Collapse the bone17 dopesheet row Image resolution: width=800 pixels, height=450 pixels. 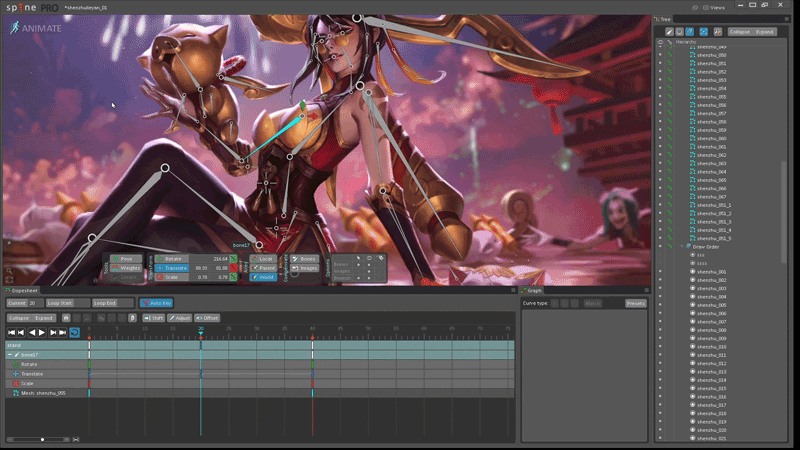(10, 355)
